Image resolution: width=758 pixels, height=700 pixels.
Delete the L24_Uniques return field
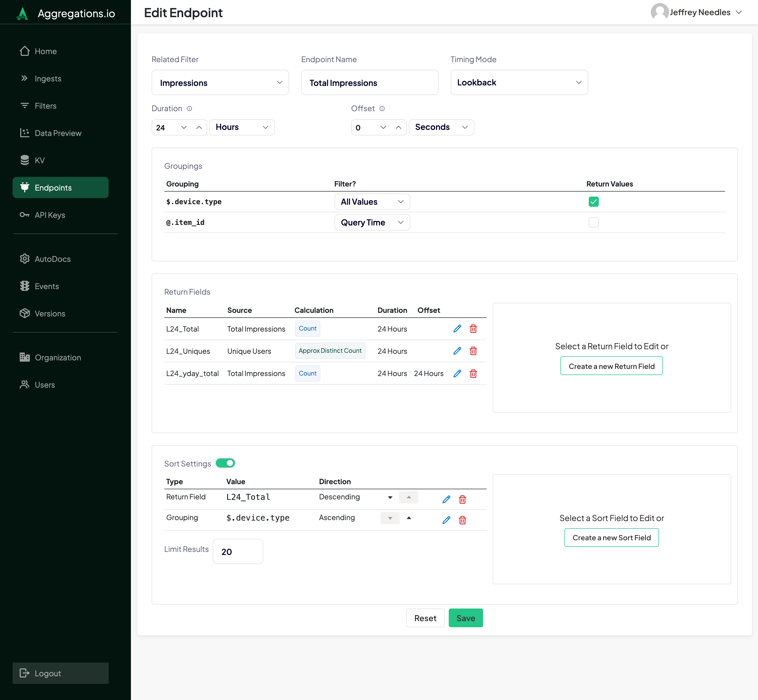tap(473, 351)
